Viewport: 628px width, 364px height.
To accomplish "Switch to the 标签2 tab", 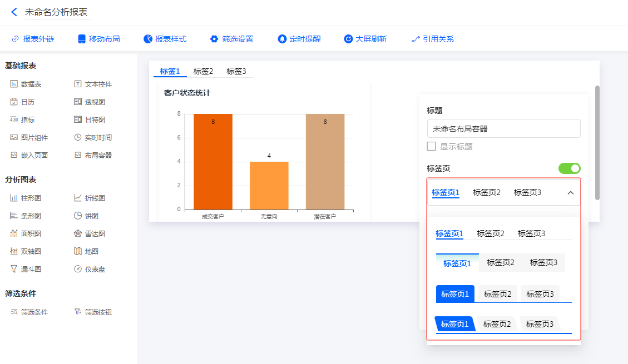I will [x=203, y=71].
